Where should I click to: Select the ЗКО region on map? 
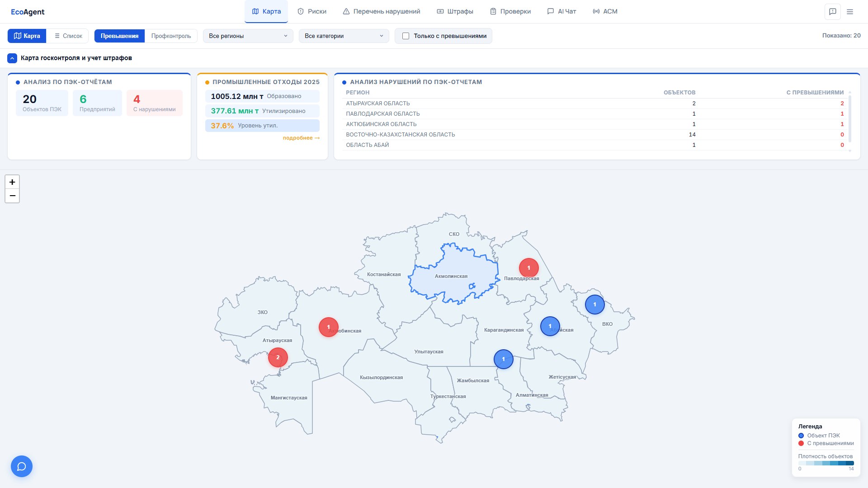pos(262,312)
